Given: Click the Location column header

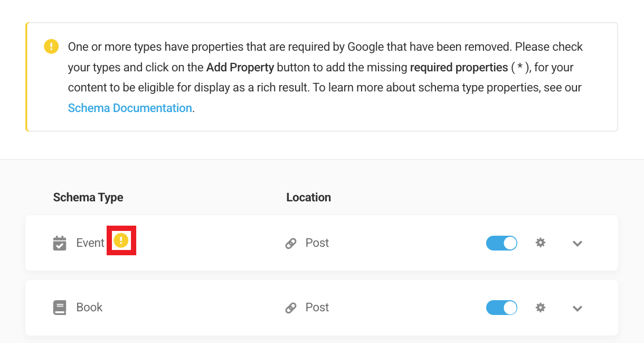Looking at the screenshot, I should pos(308,197).
